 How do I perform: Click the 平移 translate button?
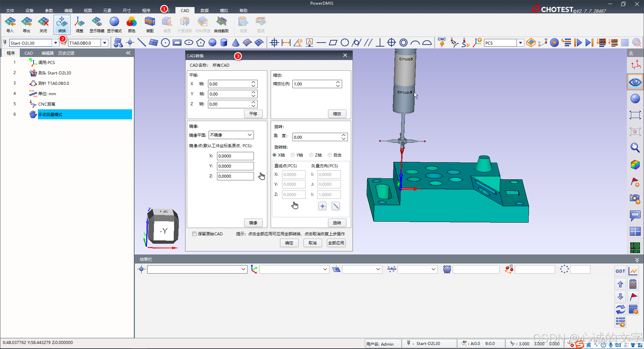pos(253,114)
